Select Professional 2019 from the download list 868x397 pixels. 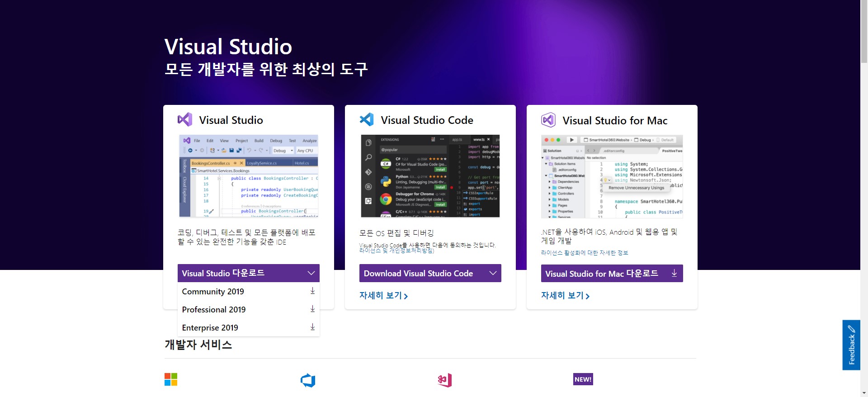(x=249, y=309)
